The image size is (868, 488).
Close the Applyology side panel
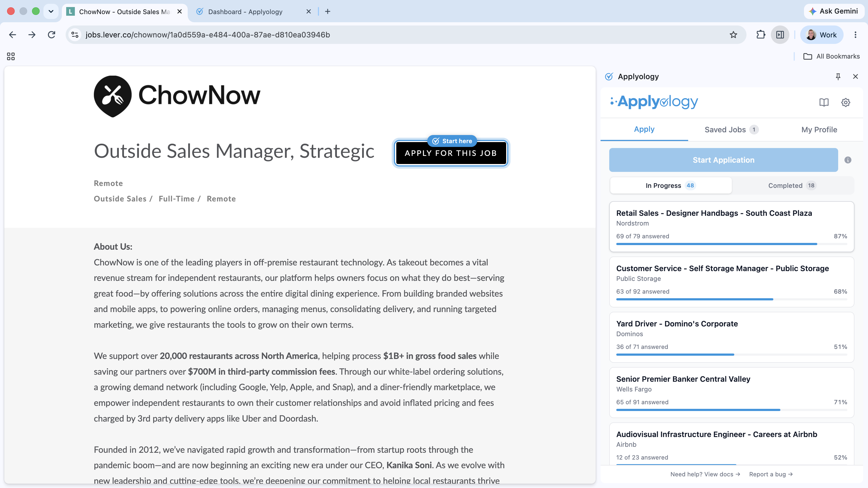855,76
